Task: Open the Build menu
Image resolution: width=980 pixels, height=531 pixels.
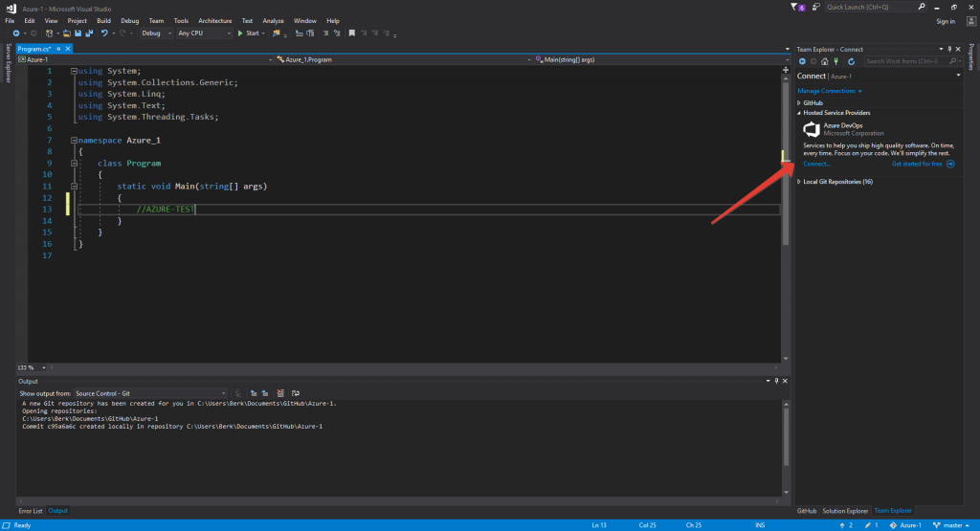Action: pos(103,21)
